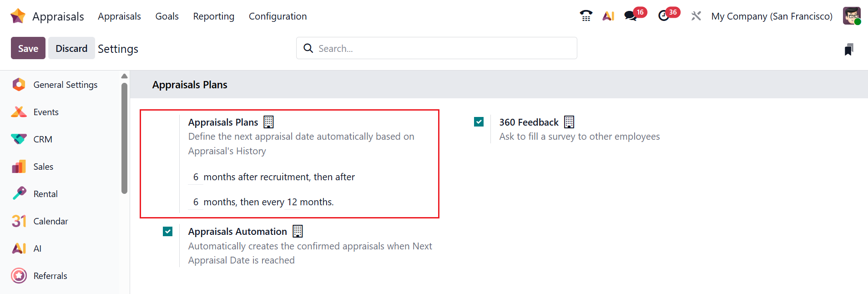Uncheck the 360 Feedback checkbox

(479, 122)
